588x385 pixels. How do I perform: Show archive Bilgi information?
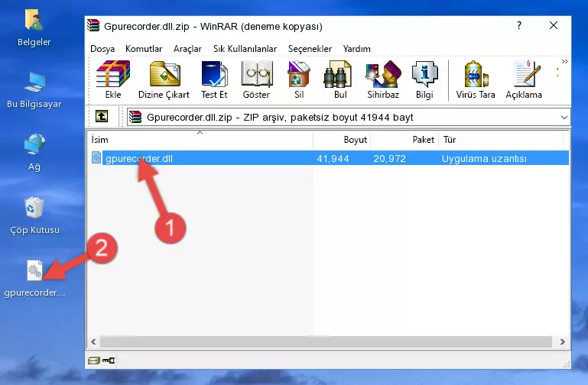(424, 79)
